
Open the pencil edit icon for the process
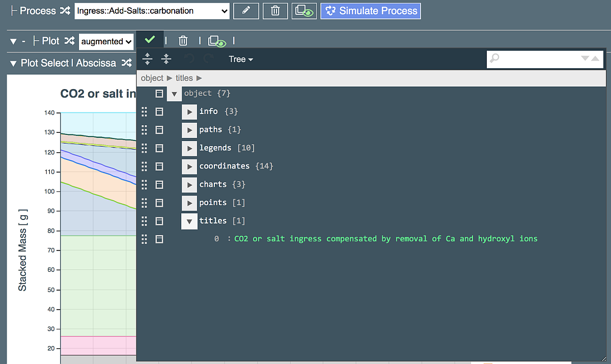coord(246,11)
